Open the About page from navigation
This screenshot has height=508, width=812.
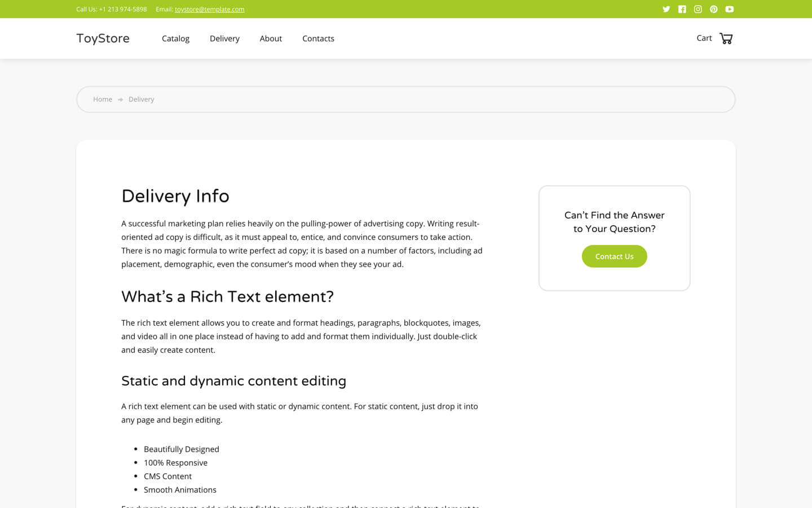pos(271,38)
